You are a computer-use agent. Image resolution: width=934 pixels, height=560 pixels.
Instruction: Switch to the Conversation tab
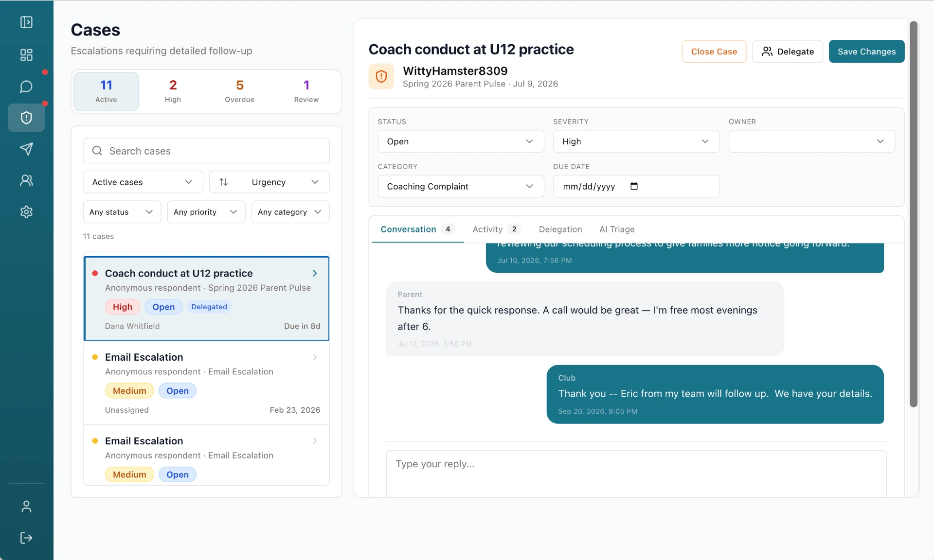click(x=417, y=229)
